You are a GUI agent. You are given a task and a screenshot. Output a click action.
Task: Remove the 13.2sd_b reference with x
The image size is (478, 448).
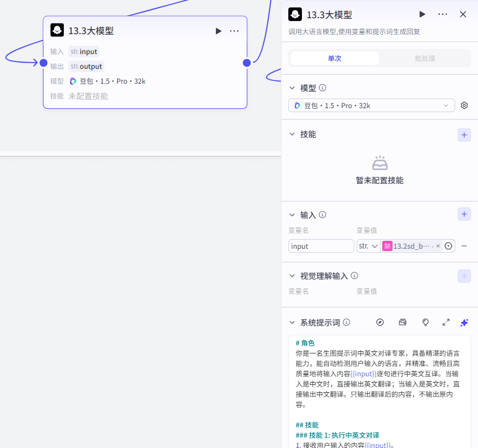tap(438, 246)
